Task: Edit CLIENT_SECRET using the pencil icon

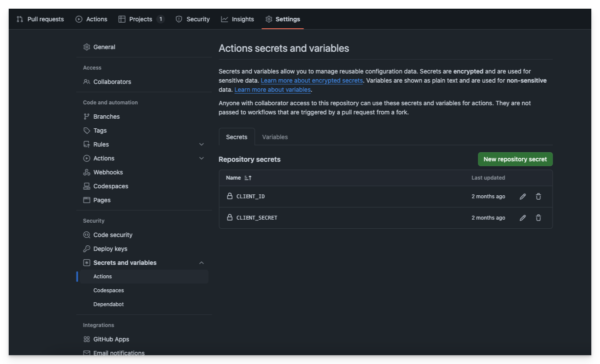Action: (x=523, y=217)
